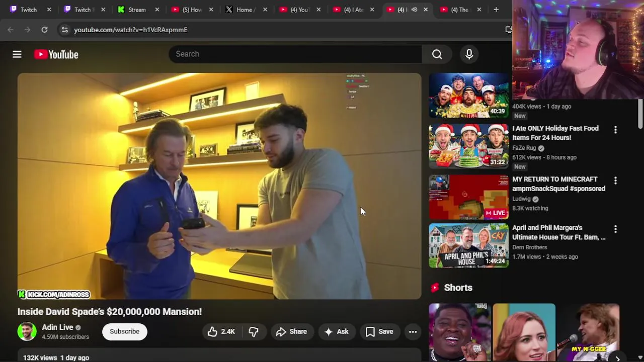Image resolution: width=644 pixels, height=362 pixels.
Task: Open the YouTube hamburger guide menu
Action: point(17,54)
